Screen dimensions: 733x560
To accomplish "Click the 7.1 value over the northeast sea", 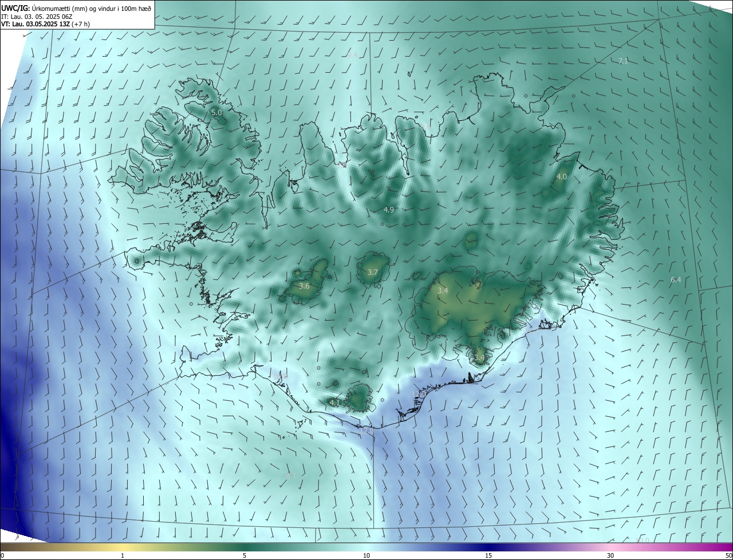I will click(x=624, y=61).
